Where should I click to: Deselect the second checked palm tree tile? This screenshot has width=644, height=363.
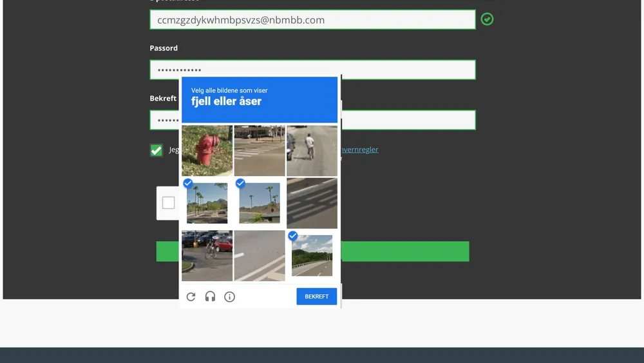coord(260,203)
